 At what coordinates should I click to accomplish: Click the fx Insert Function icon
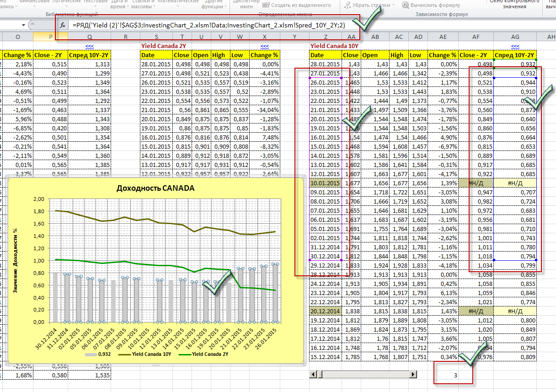63,26
